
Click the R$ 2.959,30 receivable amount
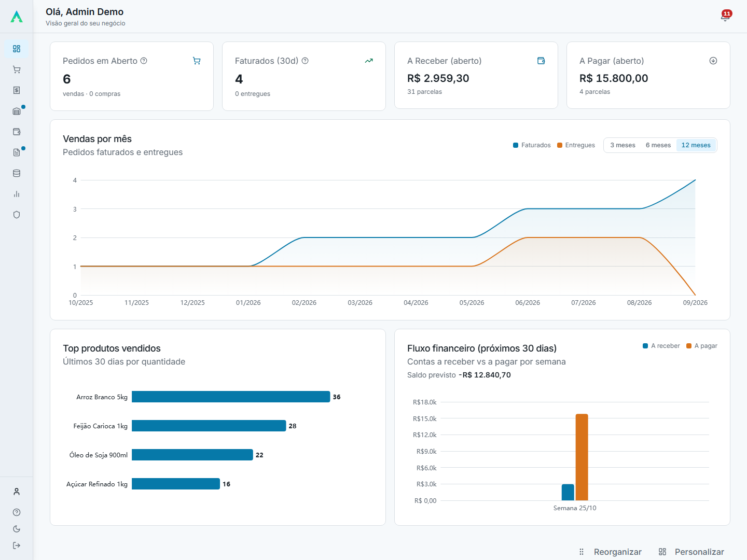pos(438,78)
